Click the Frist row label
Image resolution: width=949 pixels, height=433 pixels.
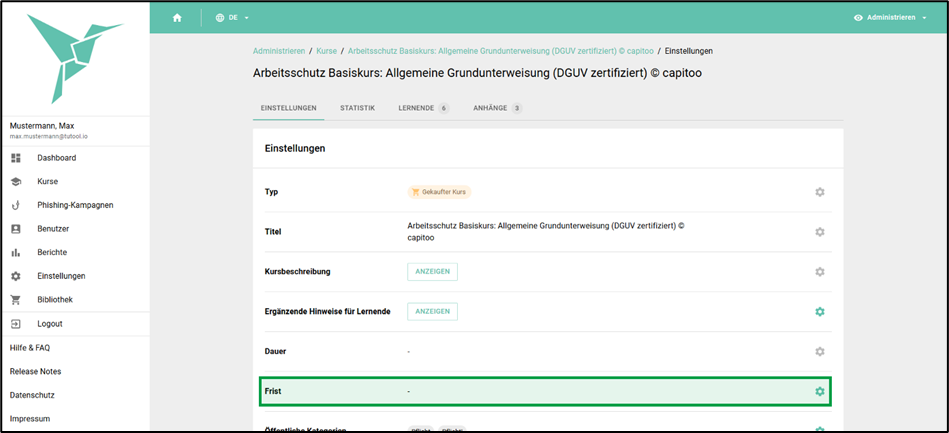[273, 392]
